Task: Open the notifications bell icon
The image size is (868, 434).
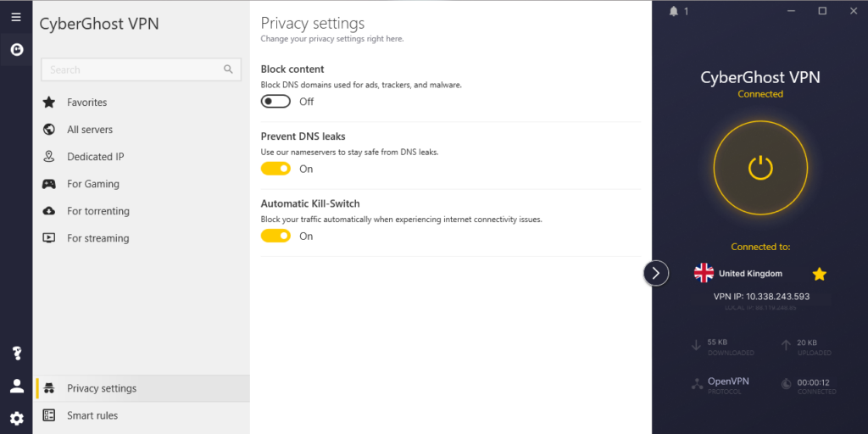Action: [673, 11]
